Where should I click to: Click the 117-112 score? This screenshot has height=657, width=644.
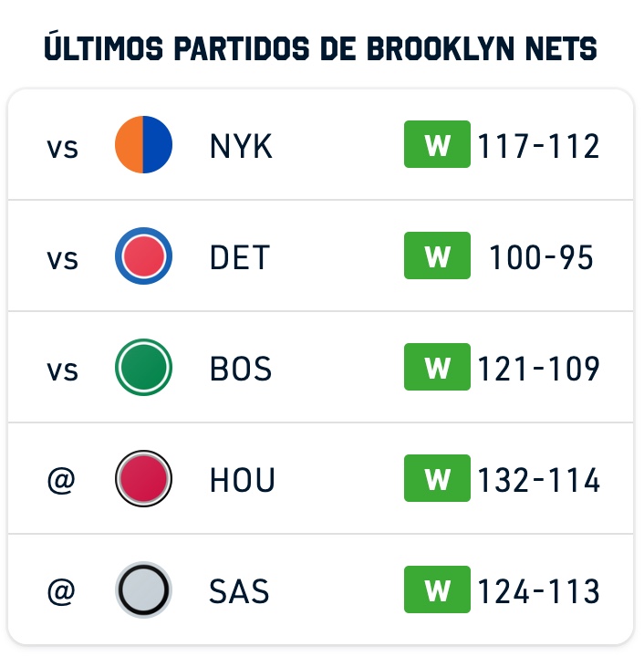[x=538, y=146]
